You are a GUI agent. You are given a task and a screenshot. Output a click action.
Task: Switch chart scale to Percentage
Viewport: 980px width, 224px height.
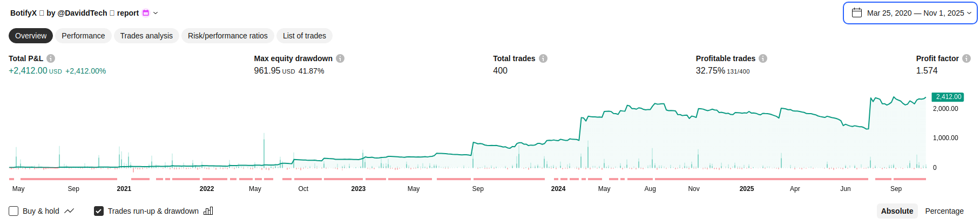[944, 211]
